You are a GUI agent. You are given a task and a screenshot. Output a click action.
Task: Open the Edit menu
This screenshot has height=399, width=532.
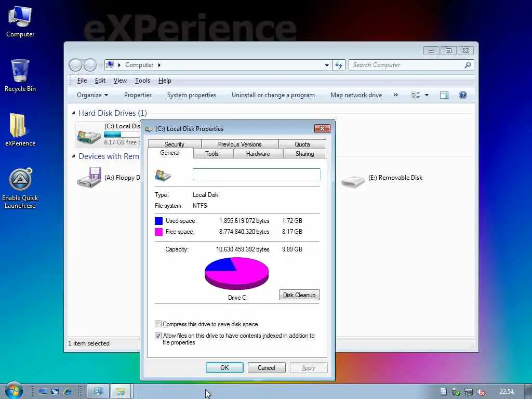(x=100, y=81)
